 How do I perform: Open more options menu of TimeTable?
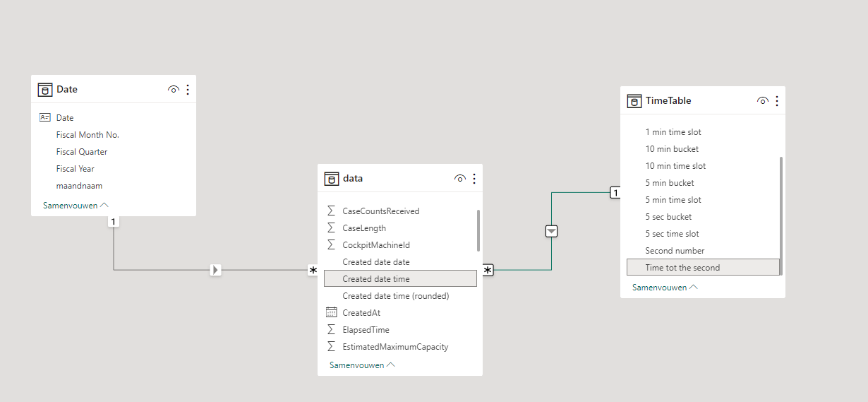(777, 101)
